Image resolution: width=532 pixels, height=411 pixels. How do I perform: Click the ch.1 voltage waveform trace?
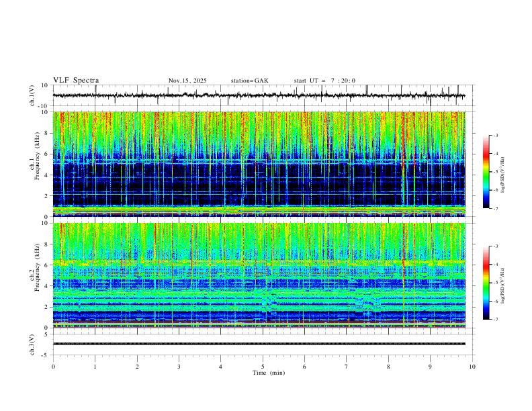(x=259, y=95)
